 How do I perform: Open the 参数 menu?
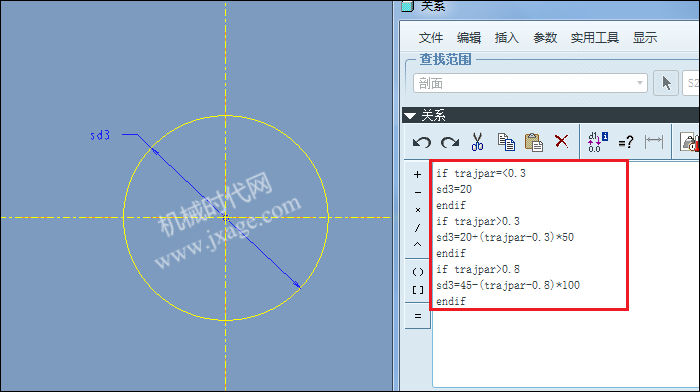point(545,38)
